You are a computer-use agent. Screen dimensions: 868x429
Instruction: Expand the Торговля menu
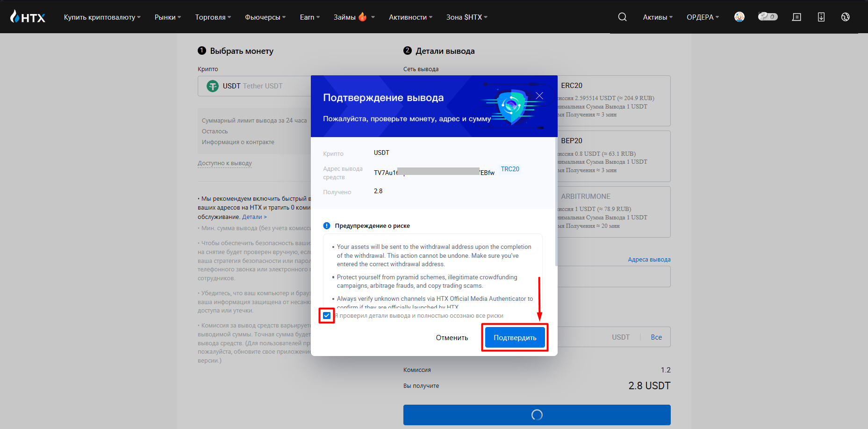[213, 17]
